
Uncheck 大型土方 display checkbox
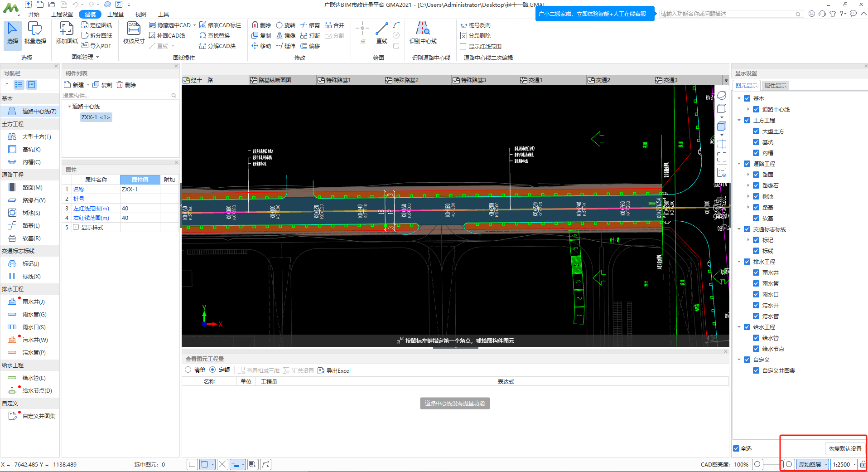(756, 131)
